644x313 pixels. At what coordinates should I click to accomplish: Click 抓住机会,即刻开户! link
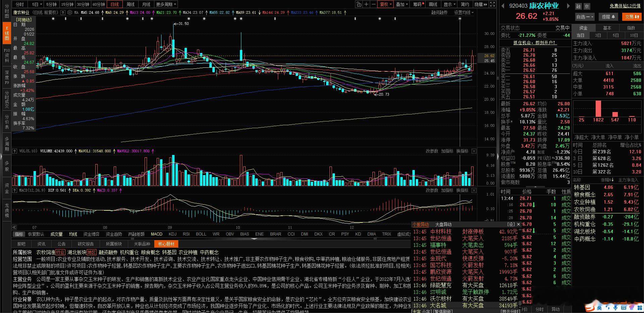[x=535, y=43]
